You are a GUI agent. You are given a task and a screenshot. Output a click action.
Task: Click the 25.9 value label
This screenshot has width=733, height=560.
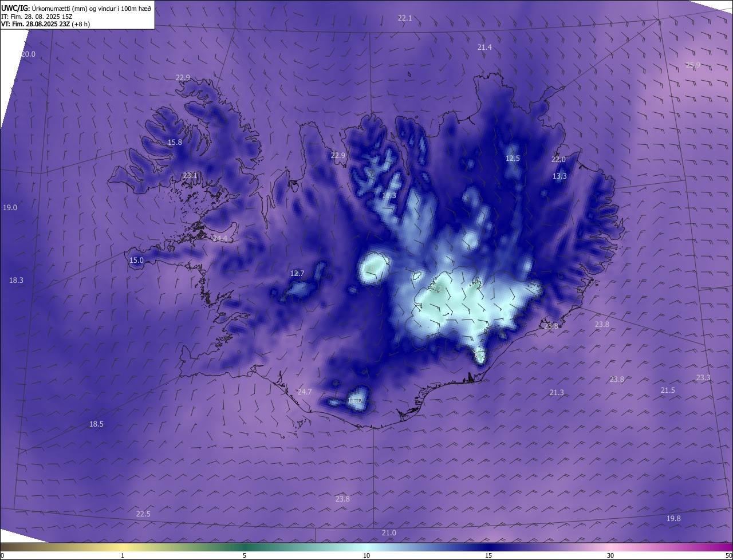pyautogui.click(x=693, y=65)
